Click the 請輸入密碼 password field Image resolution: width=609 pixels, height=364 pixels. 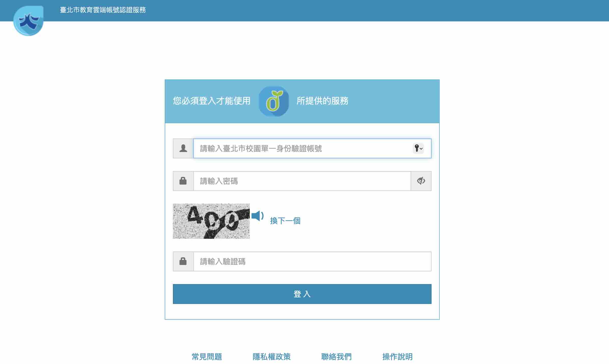302,181
